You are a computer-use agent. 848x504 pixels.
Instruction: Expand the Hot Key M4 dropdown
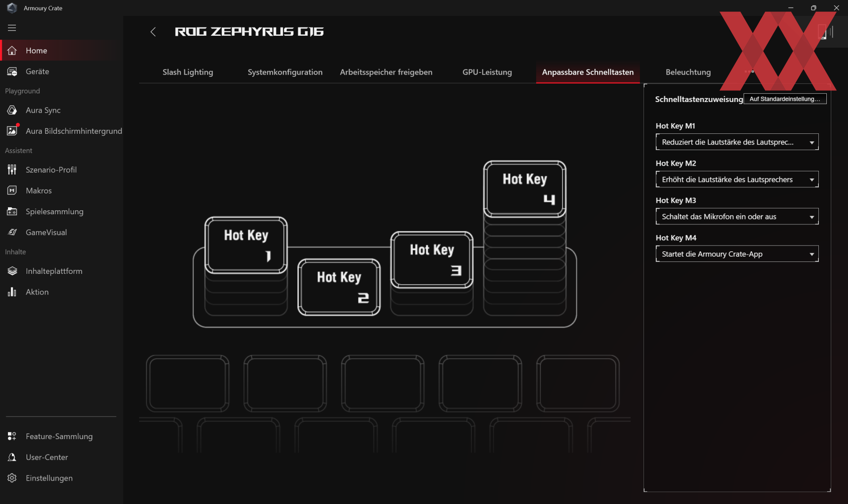click(x=737, y=254)
